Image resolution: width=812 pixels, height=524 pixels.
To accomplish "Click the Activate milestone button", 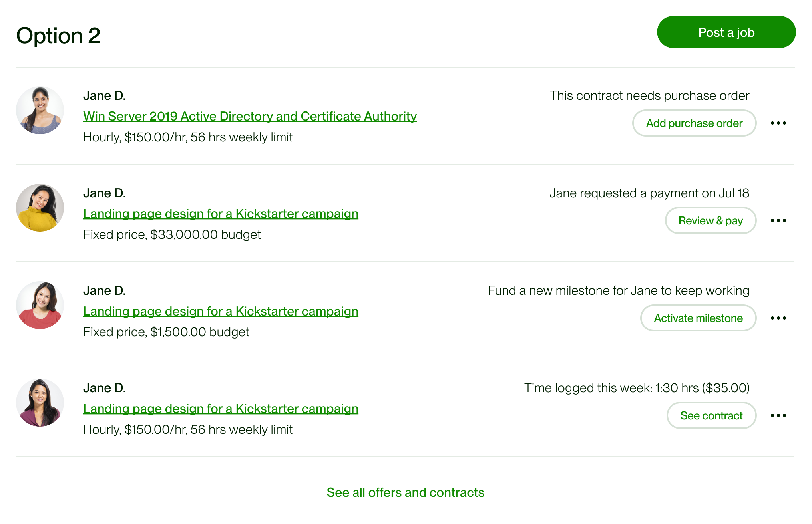I will (698, 318).
